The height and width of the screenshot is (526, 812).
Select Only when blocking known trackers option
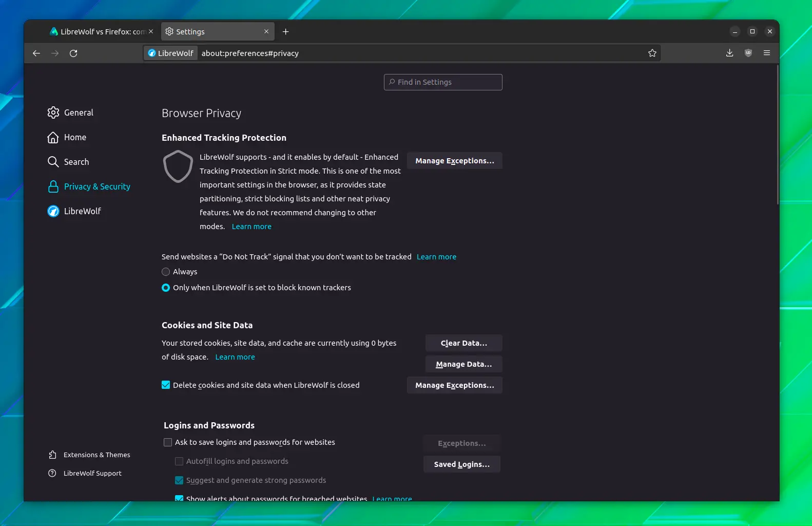(166, 288)
